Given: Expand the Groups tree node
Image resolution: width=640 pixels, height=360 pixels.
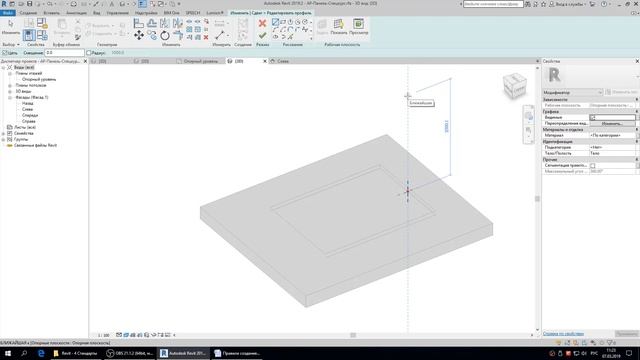Looking at the screenshot, I should tap(3, 140).
